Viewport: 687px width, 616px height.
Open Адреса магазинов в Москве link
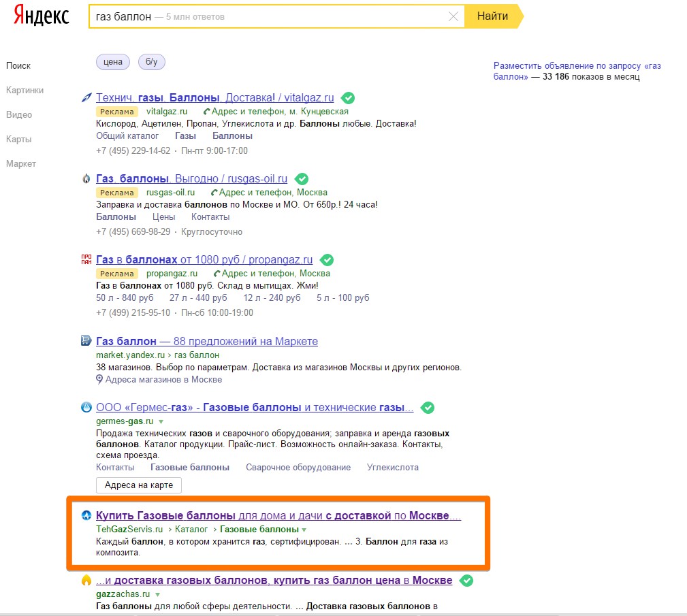click(x=163, y=379)
